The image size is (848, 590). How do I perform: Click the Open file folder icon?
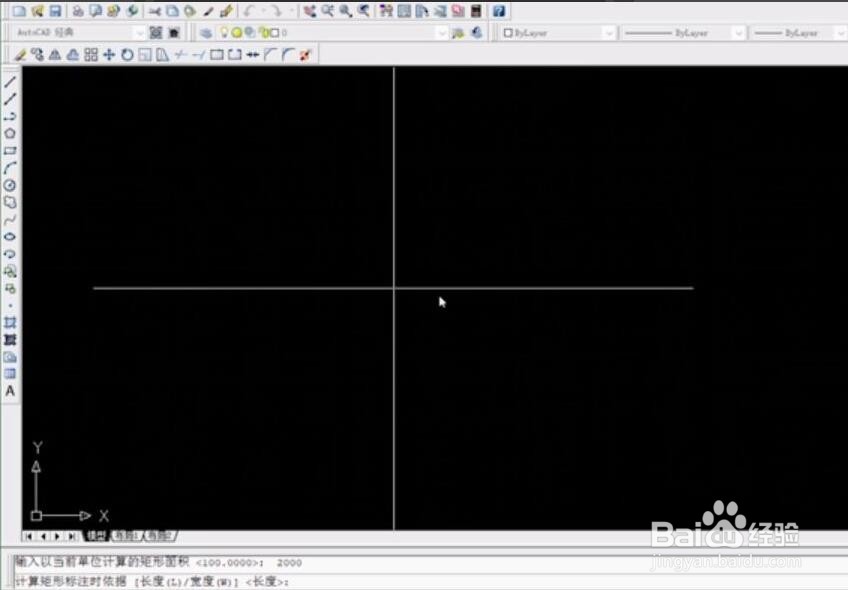coord(37,11)
